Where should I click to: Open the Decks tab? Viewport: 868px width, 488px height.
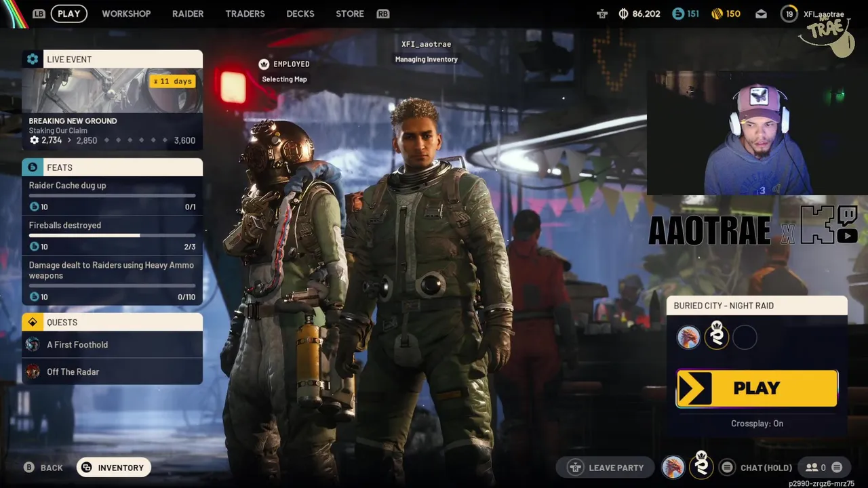pyautogui.click(x=300, y=14)
